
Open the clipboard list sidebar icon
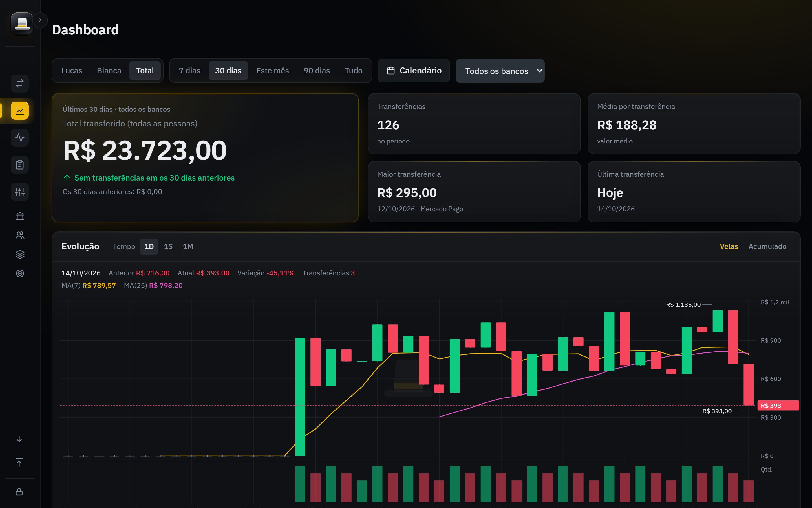(x=20, y=165)
